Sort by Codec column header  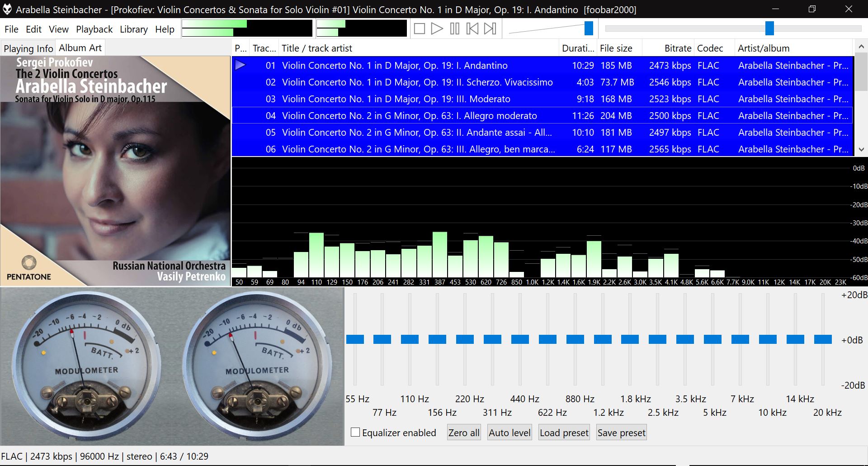coord(714,48)
